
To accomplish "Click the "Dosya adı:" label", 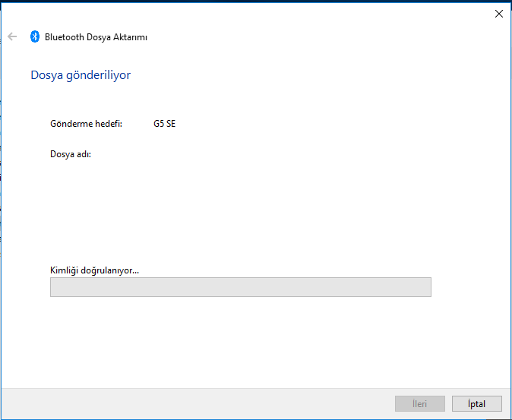I will [x=71, y=154].
